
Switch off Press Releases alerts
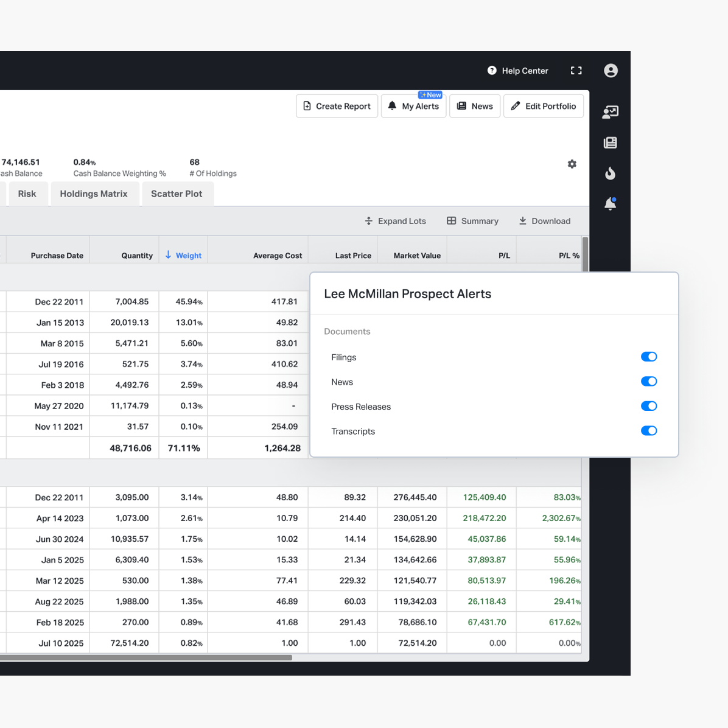point(649,406)
